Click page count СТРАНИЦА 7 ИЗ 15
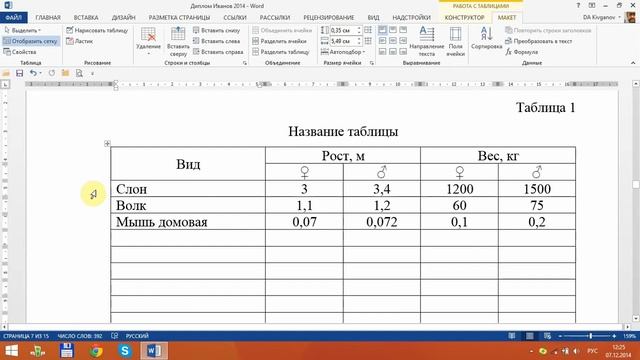The height and width of the screenshot is (360, 640). (x=25, y=336)
